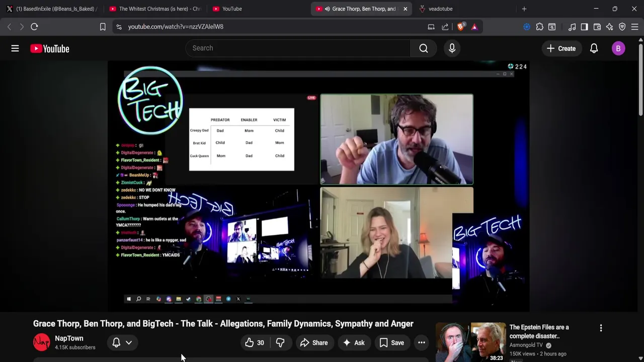Click the share icon in address bar
The image size is (644, 362).
445,27
